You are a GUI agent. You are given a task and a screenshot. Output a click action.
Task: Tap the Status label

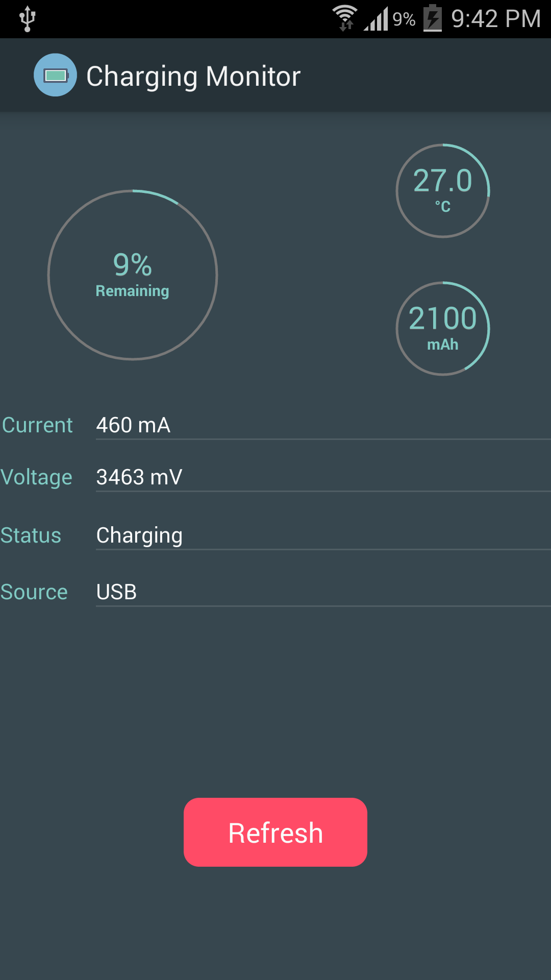(x=31, y=535)
